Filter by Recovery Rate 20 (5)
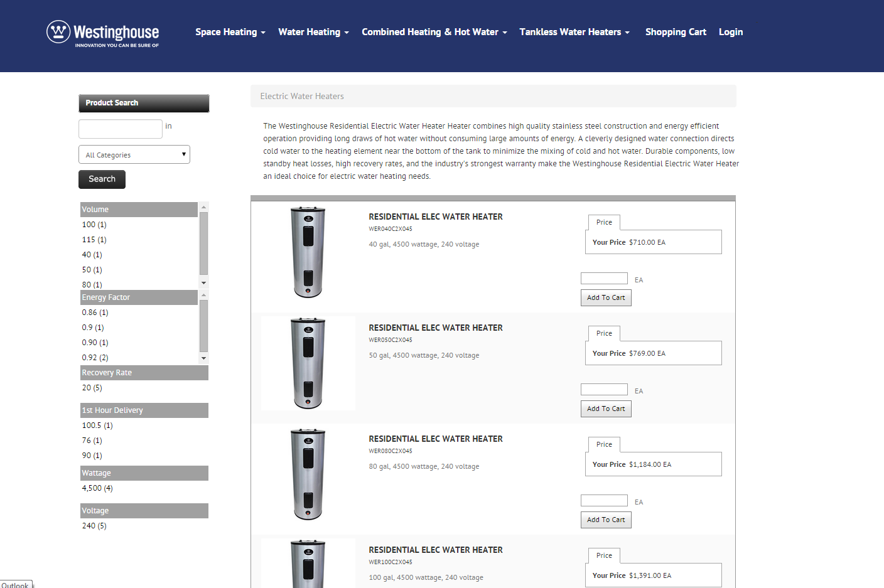 pos(92,388)
